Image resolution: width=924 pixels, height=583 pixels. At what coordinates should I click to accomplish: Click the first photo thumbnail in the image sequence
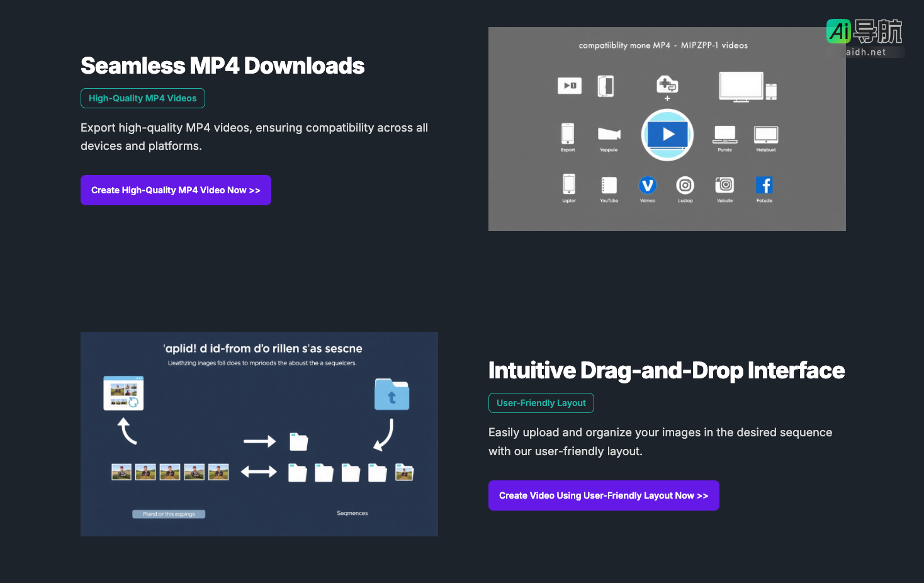tap(121, 472)
